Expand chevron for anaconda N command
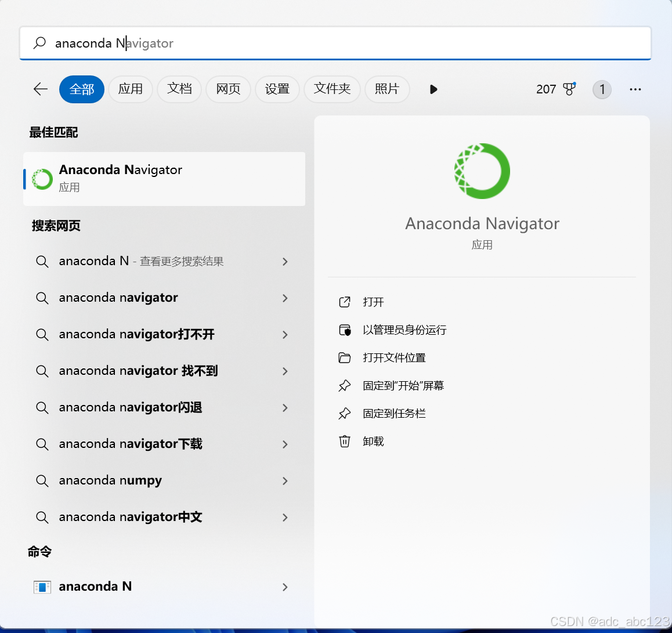 click(285, 587)
